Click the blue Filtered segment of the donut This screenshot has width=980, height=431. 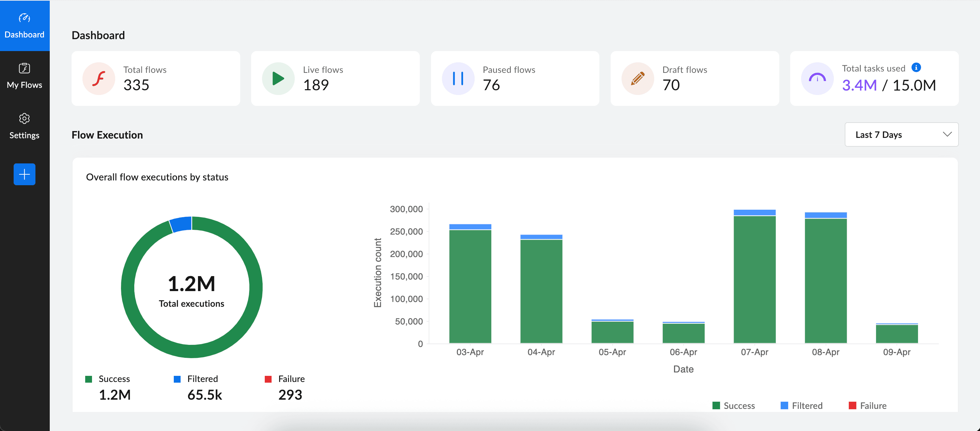point(181,224)
